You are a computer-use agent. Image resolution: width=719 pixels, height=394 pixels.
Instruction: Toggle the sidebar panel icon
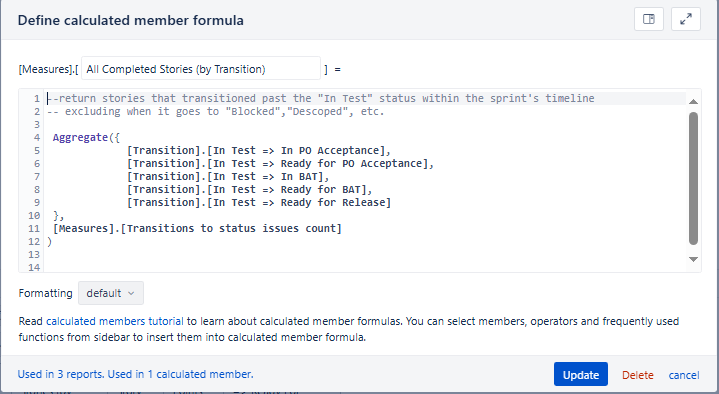pos(648,19)
